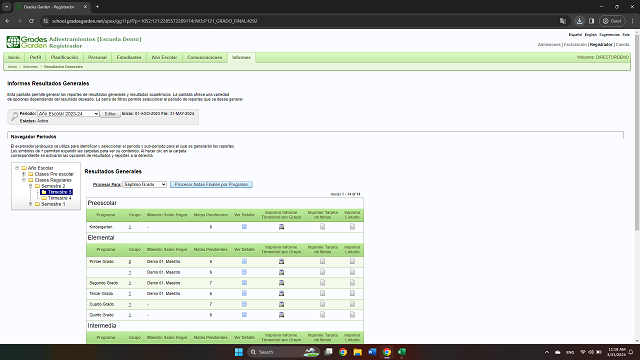Switch to the Planificación tab
The width and height of the screenshot is (640, 360).
(64, 58)
